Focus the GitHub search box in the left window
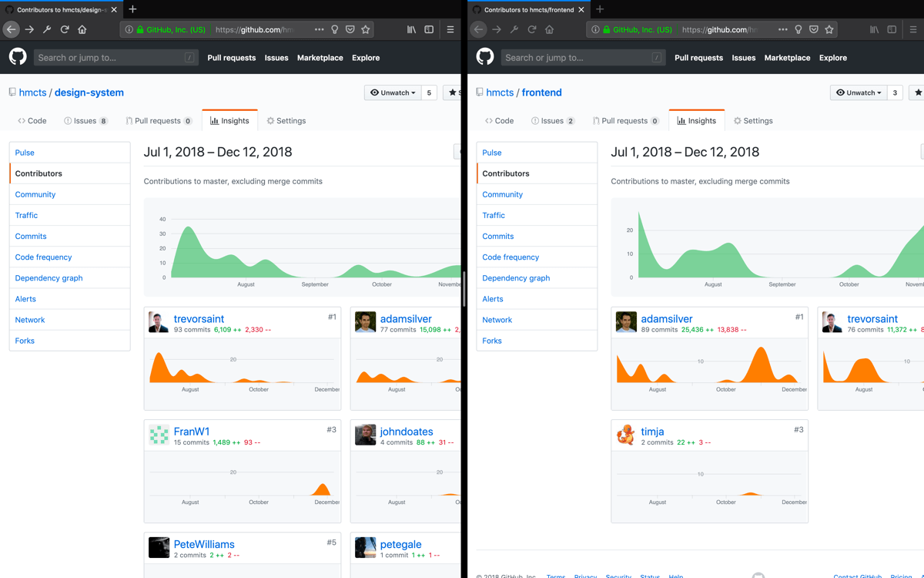 pos(116,58)
